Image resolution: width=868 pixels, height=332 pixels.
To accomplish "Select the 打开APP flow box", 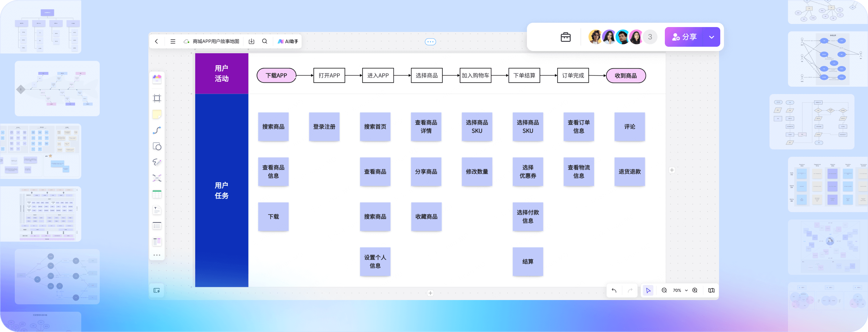I will 329,76.
